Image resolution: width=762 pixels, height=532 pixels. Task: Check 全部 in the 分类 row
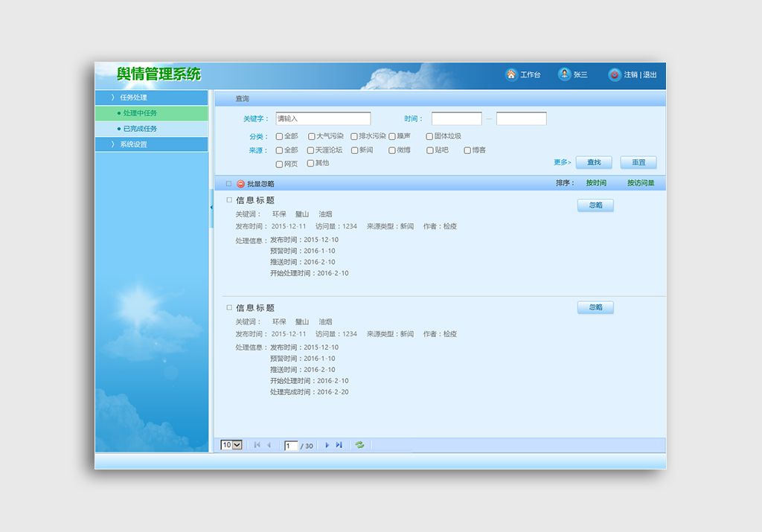point(280,136)
